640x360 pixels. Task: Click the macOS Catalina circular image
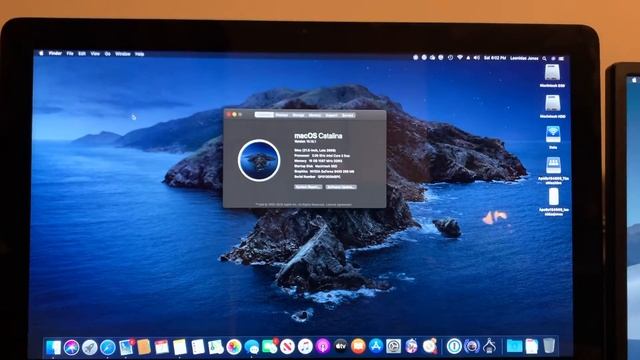pos(259,160)
